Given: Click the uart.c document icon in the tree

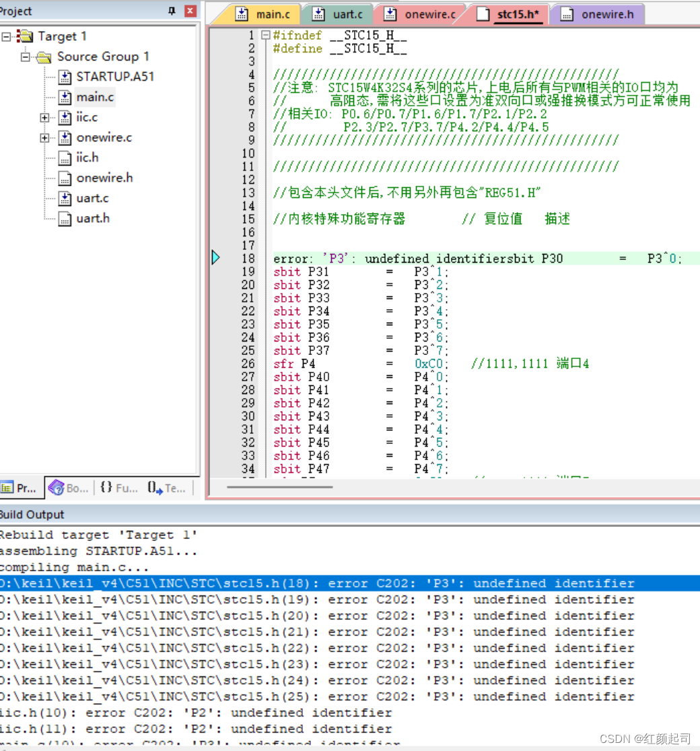Looking at the screenshot, I should pyautogui.click(x=63, y=198).
